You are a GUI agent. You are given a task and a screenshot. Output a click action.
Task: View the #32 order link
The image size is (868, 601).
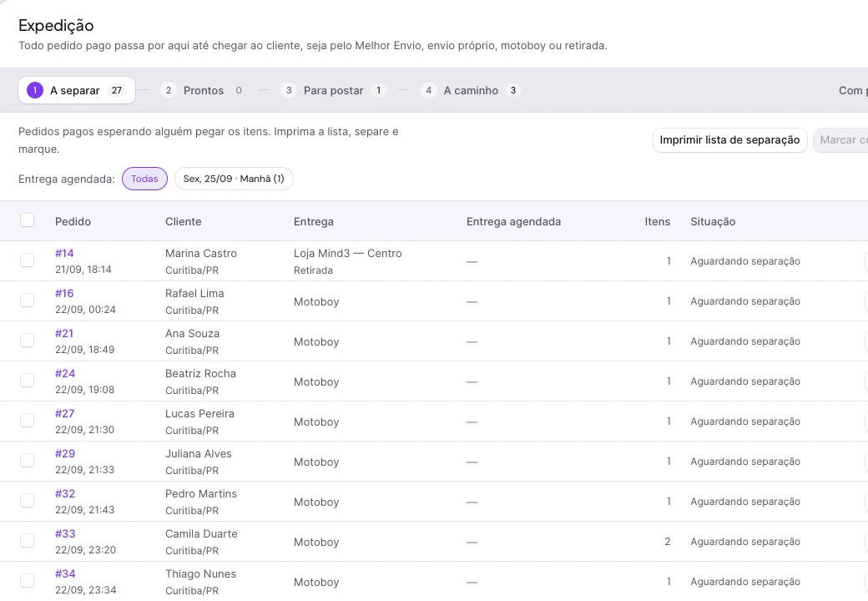(x=65, y=493)
